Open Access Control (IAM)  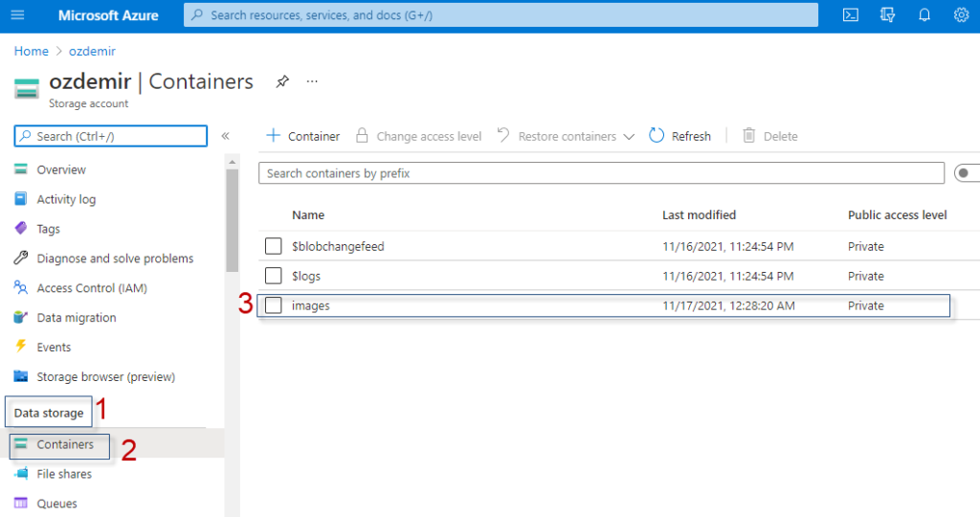[x=92, y=287]
